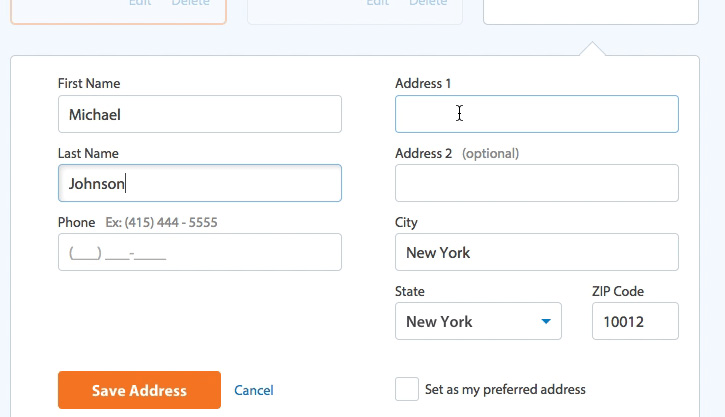
Task: Click Delete on the middle address card
Action: (428, 3)
